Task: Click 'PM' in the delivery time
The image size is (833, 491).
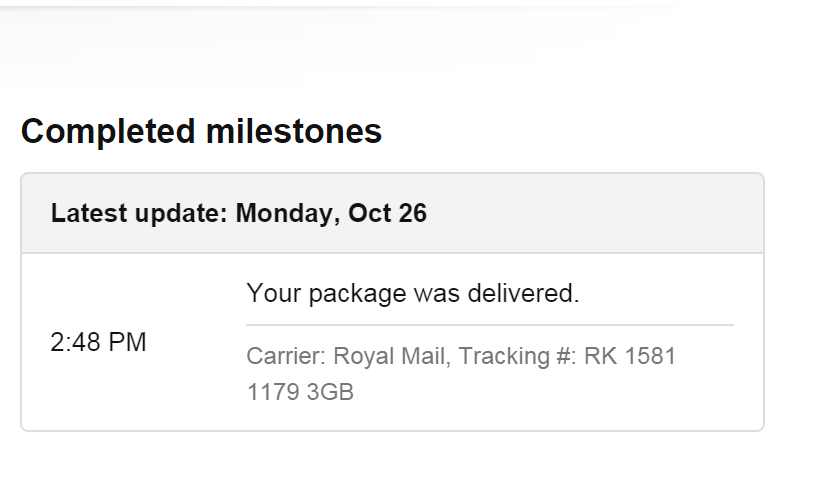Action: (128, 343)
